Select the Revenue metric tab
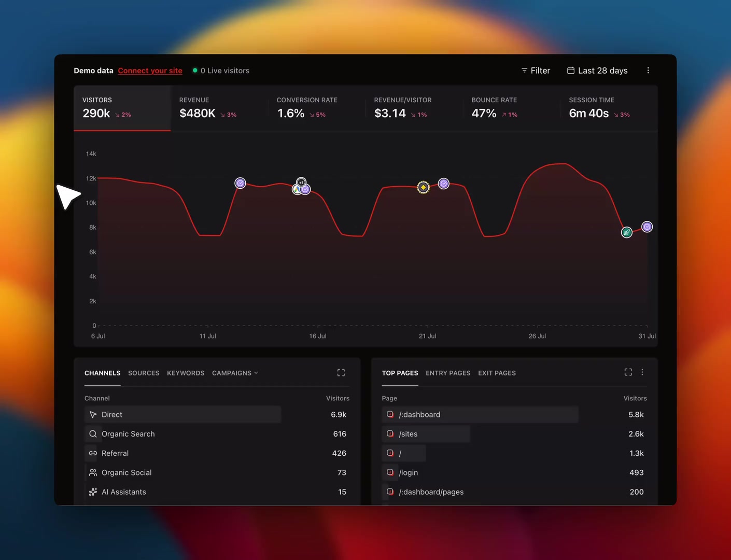Viewport: 731px width, 560px height. [219, 108]
